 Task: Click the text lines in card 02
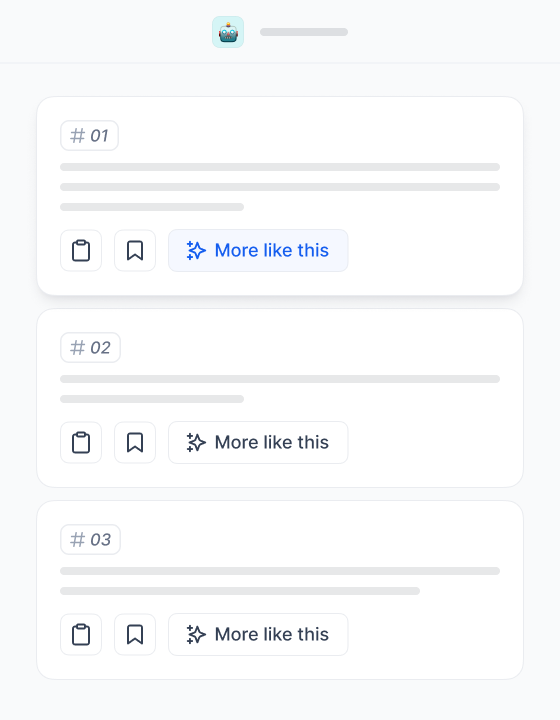click(280, 389)
